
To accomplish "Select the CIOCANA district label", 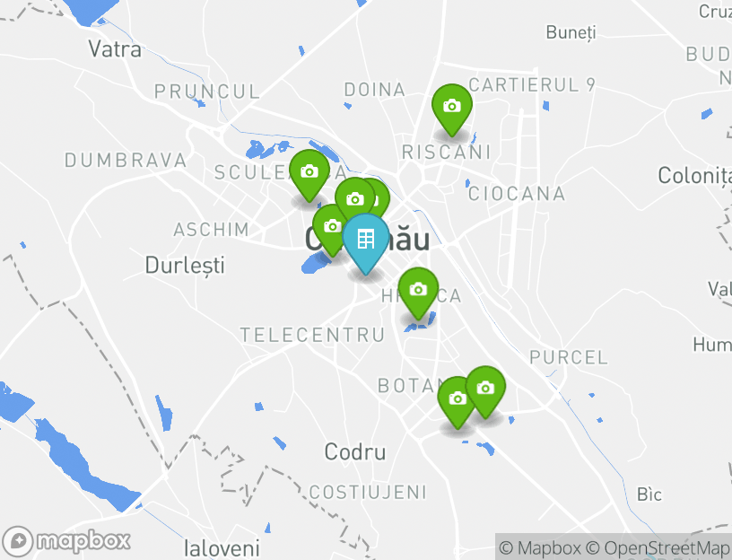I will [x=517, y=194].
